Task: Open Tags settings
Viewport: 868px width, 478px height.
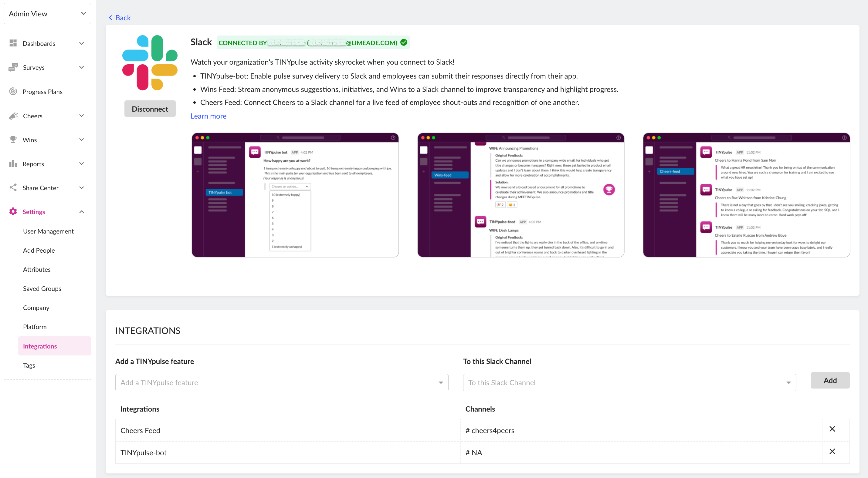Action: click(29, 365)
